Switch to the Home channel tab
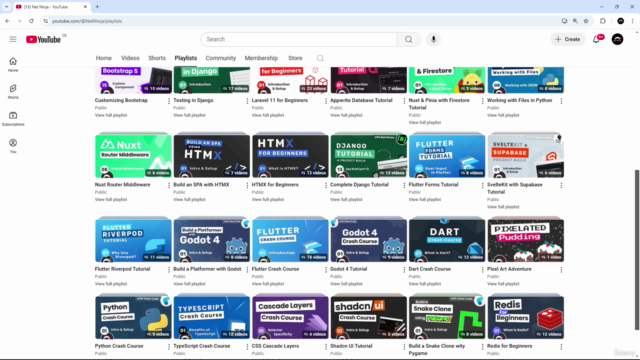640x360 pixels. click(104, 58)
